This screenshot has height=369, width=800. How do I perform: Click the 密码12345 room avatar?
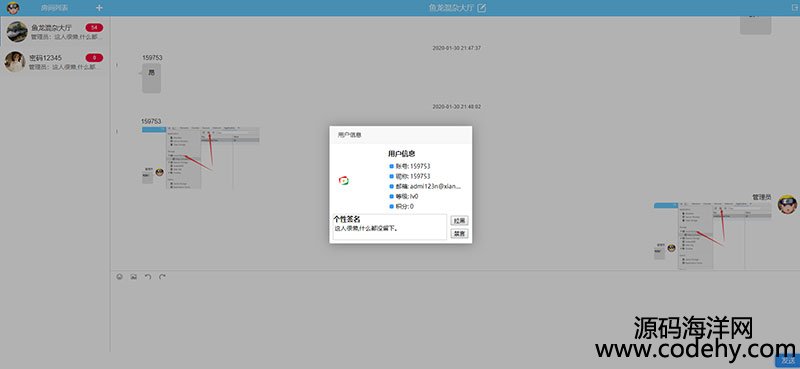coord(15,61)
